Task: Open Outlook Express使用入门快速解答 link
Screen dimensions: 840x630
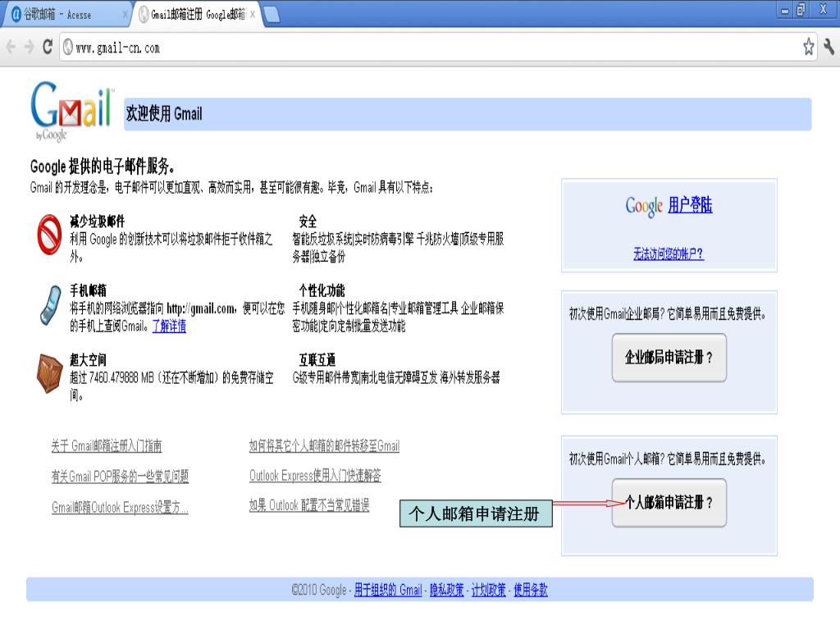Action: [x=315, y=475]
